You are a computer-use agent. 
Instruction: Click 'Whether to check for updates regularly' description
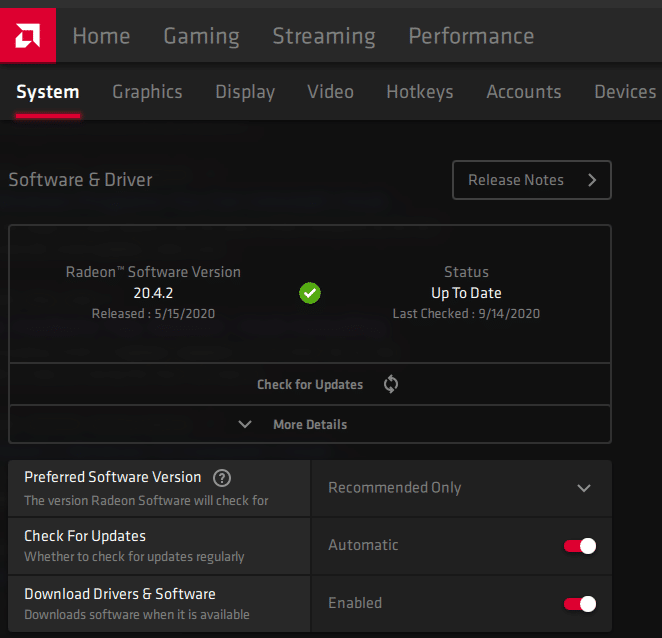(x=134, y=557)
